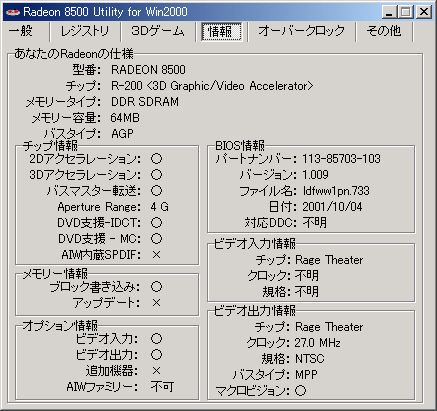Click the ビデオ入力 option circle mark
Screen dimensions: 437x411
tap(156, 339)
